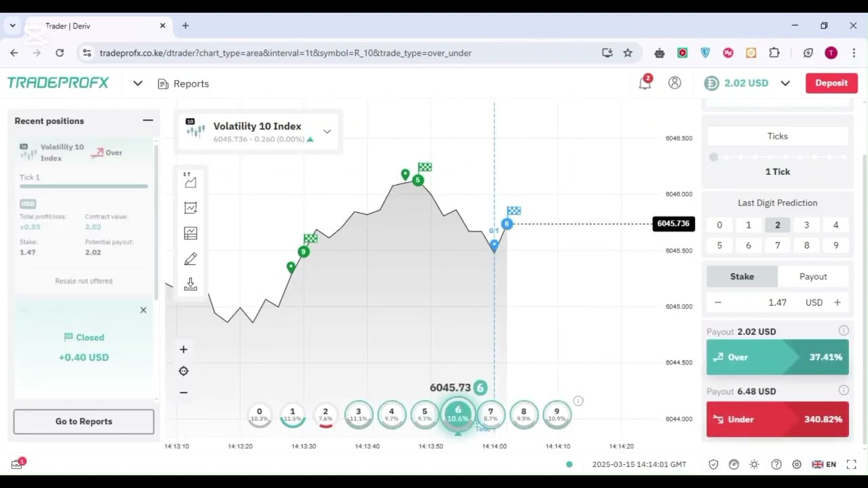Switch to Payout tab

pyautogui.click(x=813, y=277)
